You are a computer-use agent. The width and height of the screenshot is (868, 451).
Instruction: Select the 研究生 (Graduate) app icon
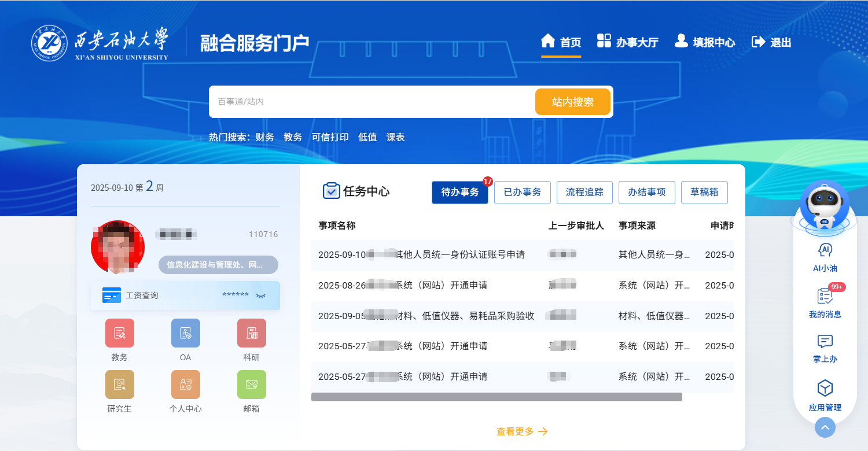(119, 385)
